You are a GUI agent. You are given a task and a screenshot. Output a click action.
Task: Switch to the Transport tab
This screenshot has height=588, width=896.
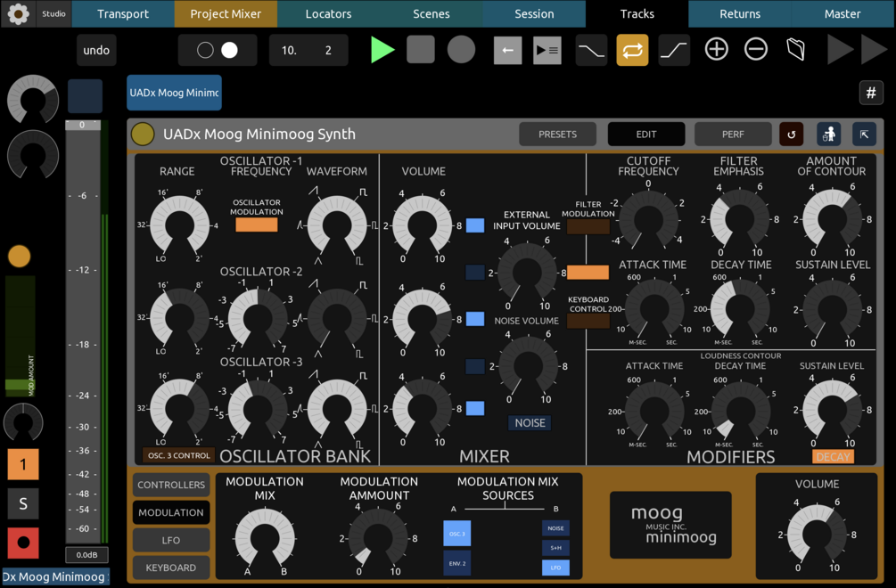tap(123, 13)
